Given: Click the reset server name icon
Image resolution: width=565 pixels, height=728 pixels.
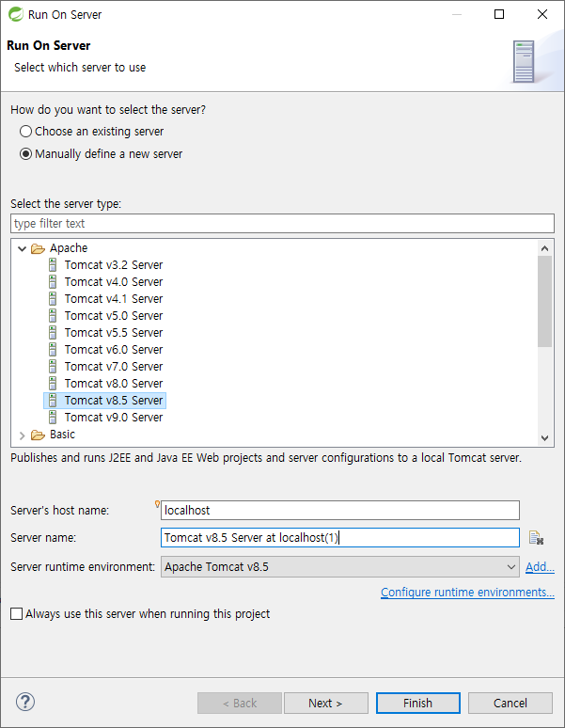Looking at the screenshot, I should pyautogui.click(x=537, y=538).
